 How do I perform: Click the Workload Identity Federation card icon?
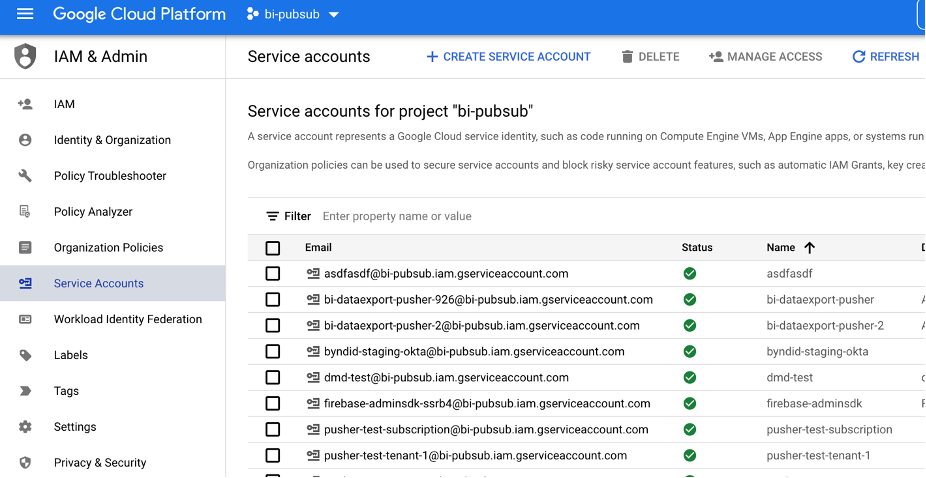(25, 319)
